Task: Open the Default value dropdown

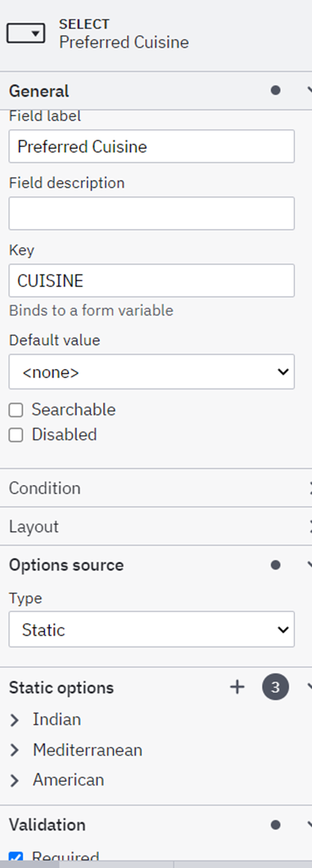Action: (x=151, y=371)
